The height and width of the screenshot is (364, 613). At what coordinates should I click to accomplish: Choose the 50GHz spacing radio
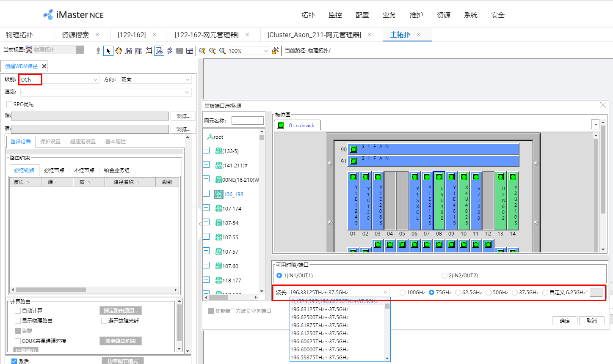[489, 293]
